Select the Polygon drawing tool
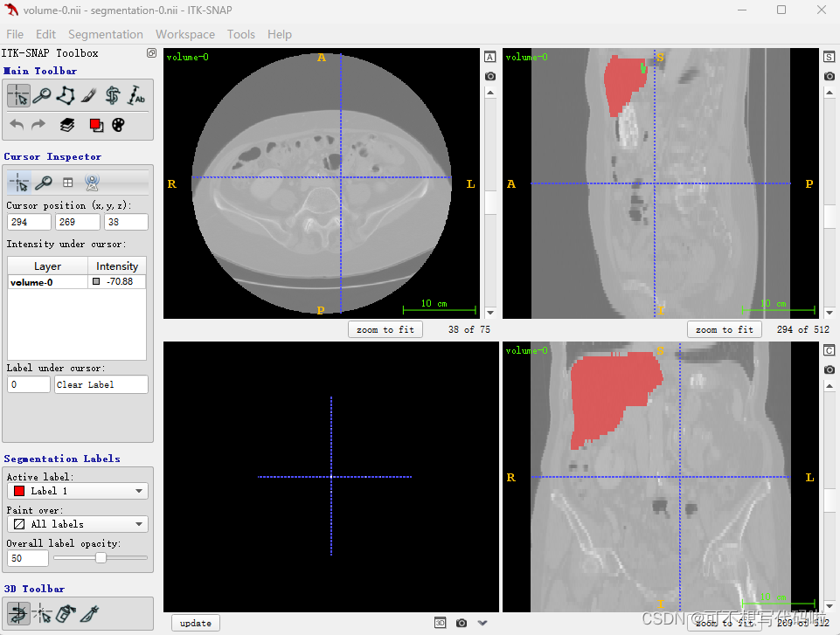The height and width of the screenshot is (635, 840). [x=66, y=96]
